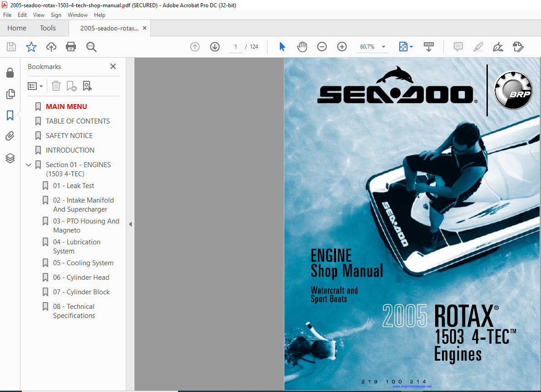Jump to TABLE OF CONTENTS bookmark
The width and height of the screenshot is (541, 392).
(x=78, y=121)
